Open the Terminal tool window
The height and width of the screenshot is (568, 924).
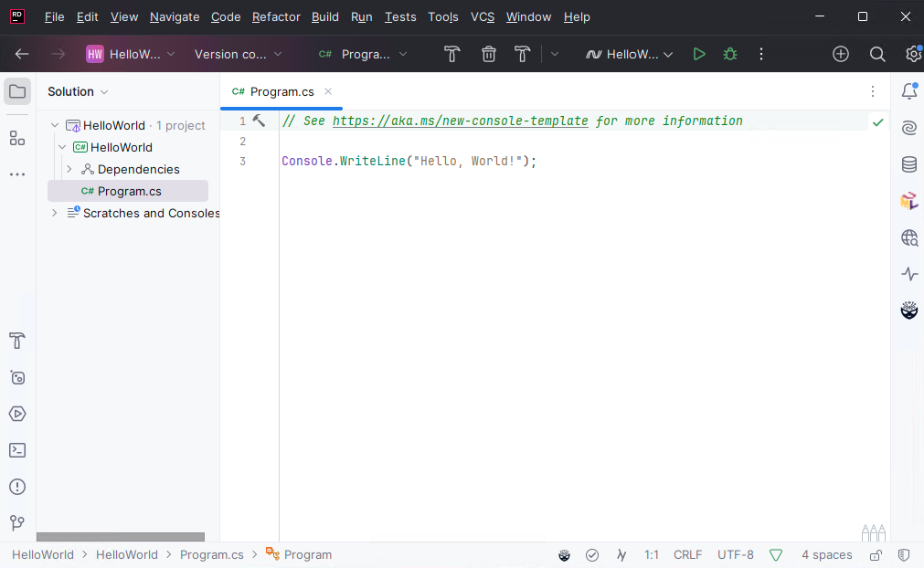tap(17, 450)
